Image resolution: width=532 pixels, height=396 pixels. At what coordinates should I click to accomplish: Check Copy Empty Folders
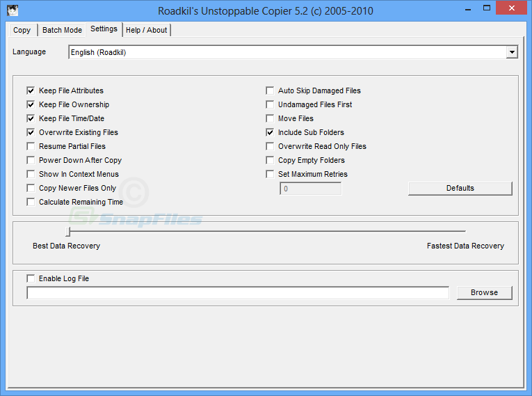[x=270, y=160]
